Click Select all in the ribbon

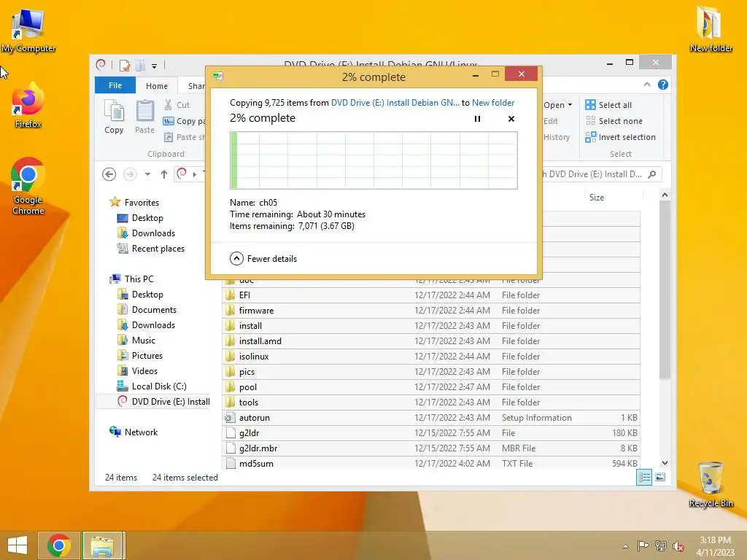pyautogui.click(x=609, y=105)
